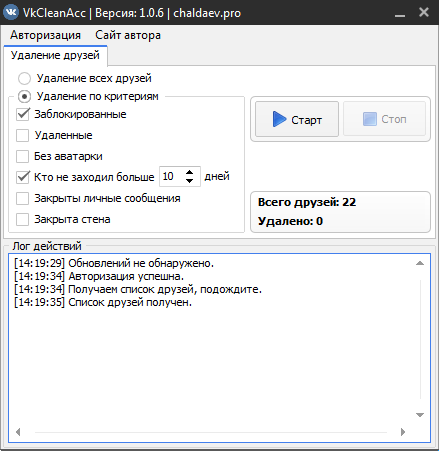Click the blue play icon on Старт

point(279,119)
